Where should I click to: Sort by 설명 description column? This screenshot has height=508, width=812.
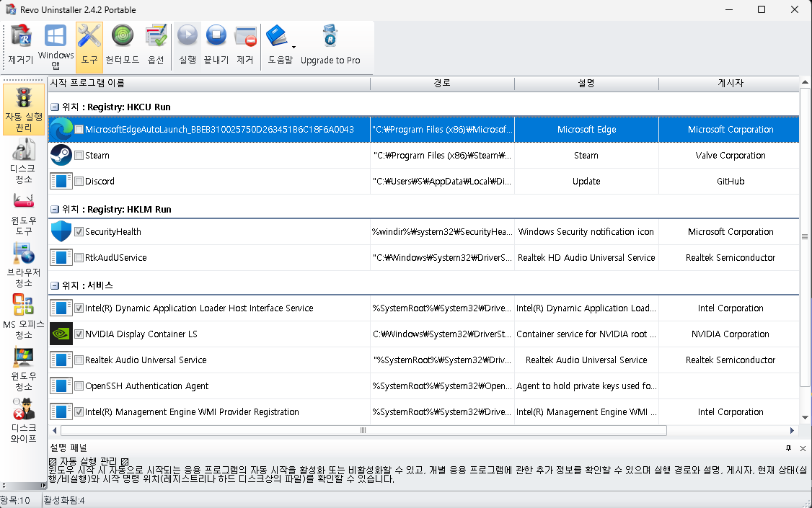[586, 84]
